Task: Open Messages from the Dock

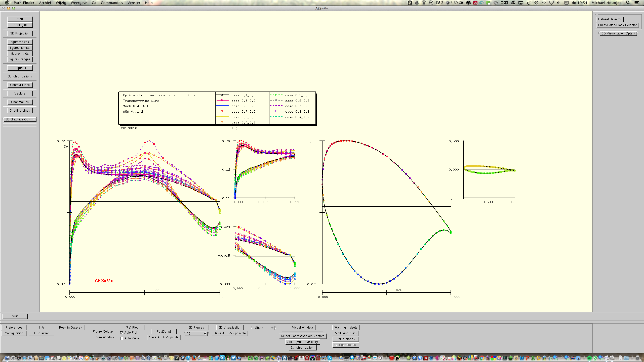Action: tap(47, 358)
